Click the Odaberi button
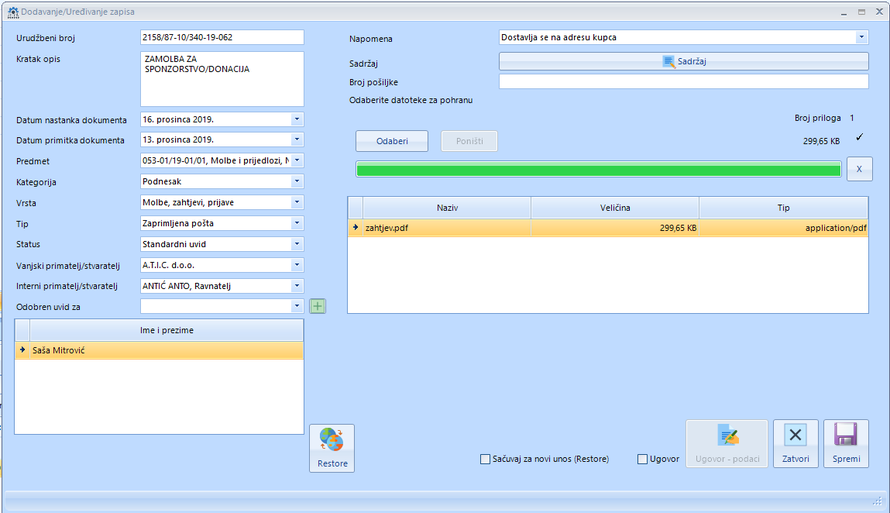This screenshot has width=890, height=513. (391, 141)
